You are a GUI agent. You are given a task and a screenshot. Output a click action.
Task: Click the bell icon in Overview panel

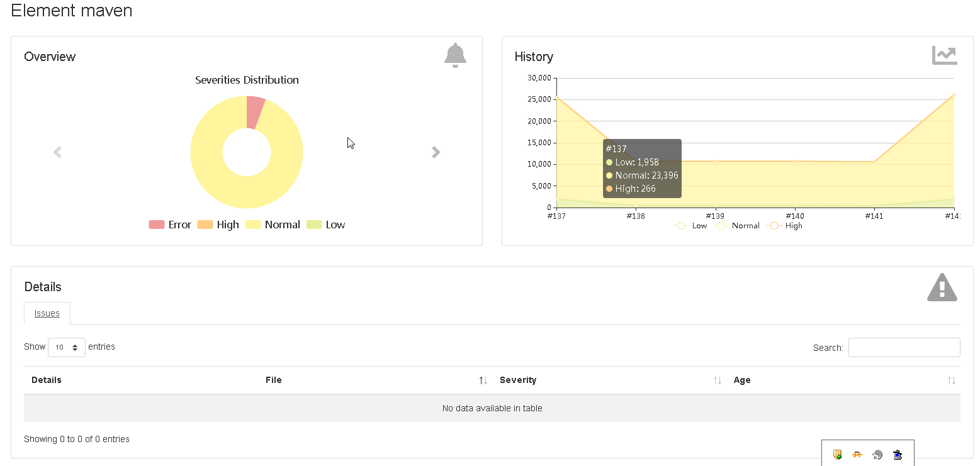point(455,55)
